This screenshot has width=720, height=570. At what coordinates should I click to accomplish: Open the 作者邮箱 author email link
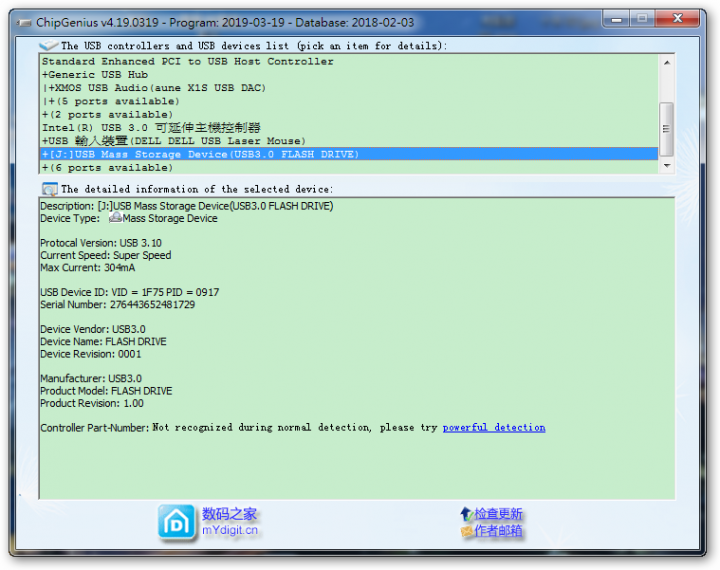tap(498, 531)
